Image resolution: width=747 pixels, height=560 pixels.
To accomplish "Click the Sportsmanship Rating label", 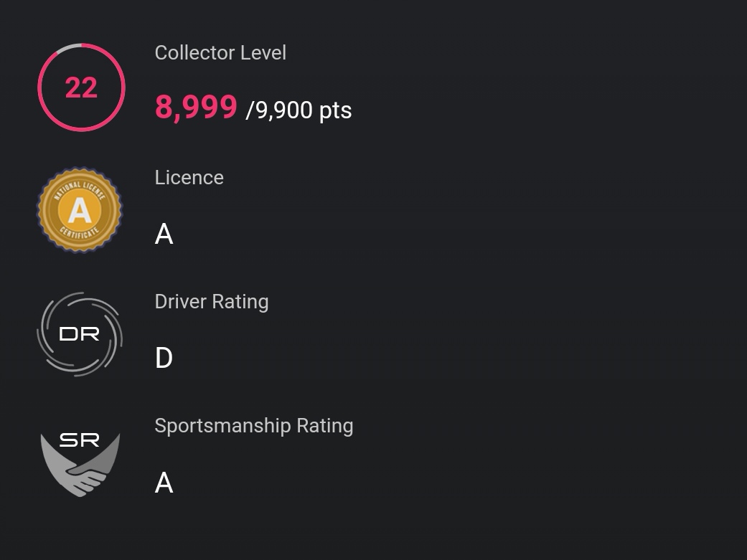I will click(254, 426).
